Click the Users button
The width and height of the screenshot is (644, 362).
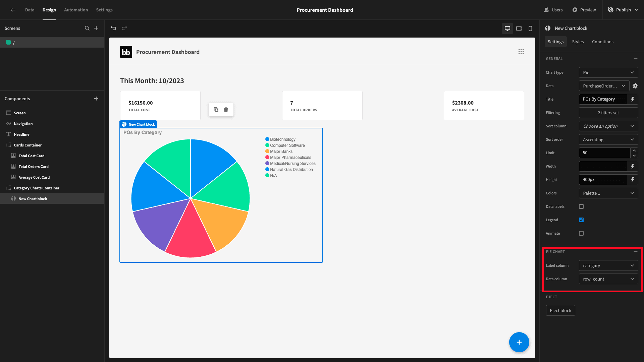[x=553, y=10]
